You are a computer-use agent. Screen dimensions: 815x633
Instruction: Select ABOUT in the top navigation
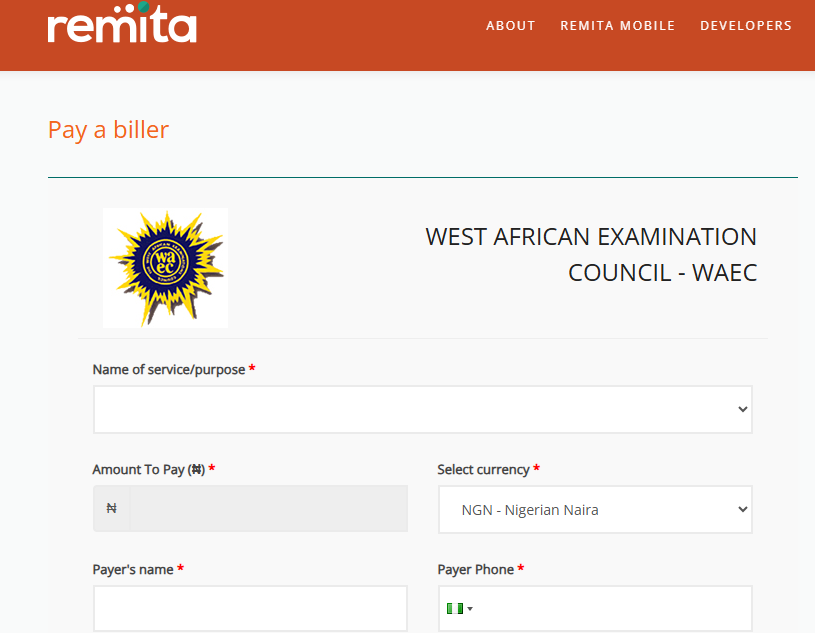point(511,25)
